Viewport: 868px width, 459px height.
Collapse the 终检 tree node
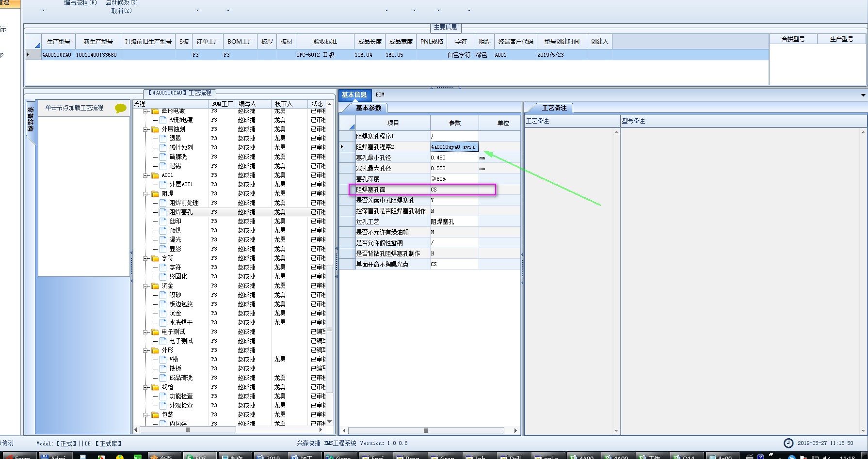coord(145,387)
